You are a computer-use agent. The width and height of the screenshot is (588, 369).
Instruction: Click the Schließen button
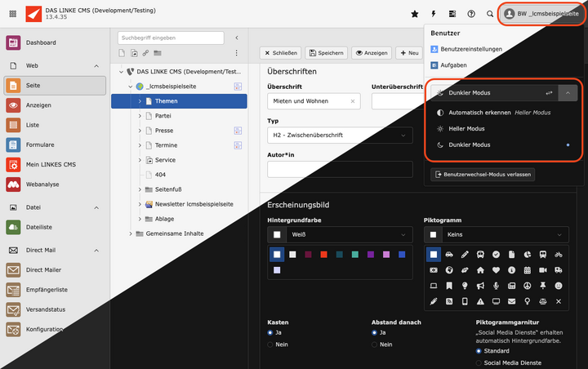point(281,53)
